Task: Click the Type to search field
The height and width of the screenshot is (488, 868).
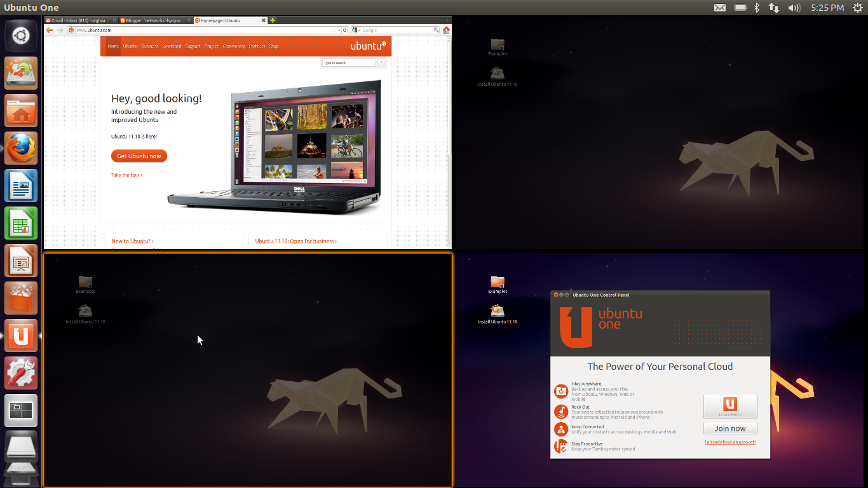Action: point(348,62)
